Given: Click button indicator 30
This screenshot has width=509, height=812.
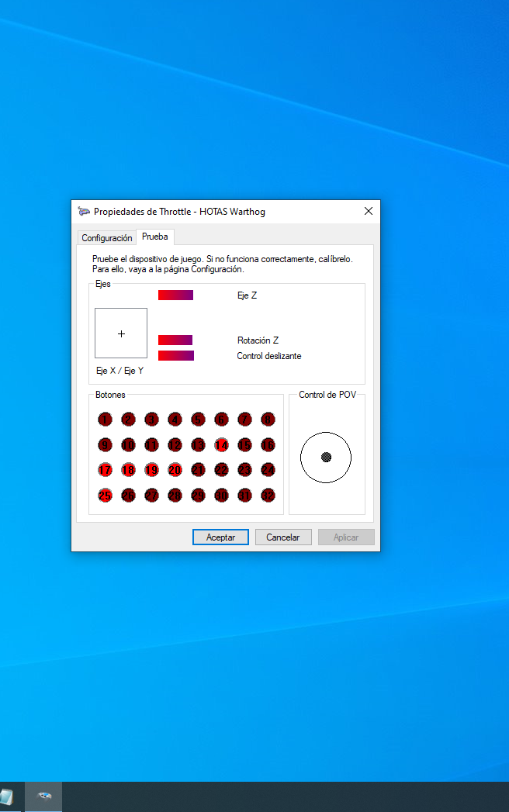Looking at the screenshot, I should 221,496.
